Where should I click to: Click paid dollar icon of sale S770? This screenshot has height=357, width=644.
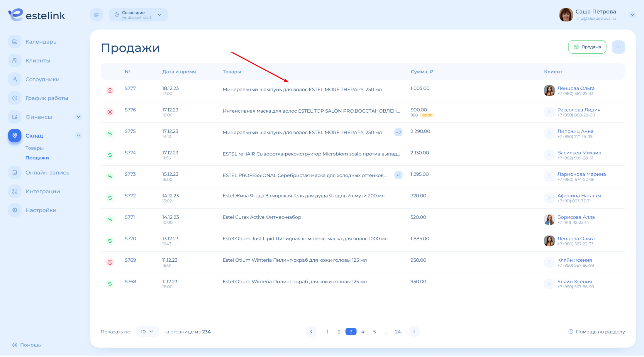pos(110,241)
